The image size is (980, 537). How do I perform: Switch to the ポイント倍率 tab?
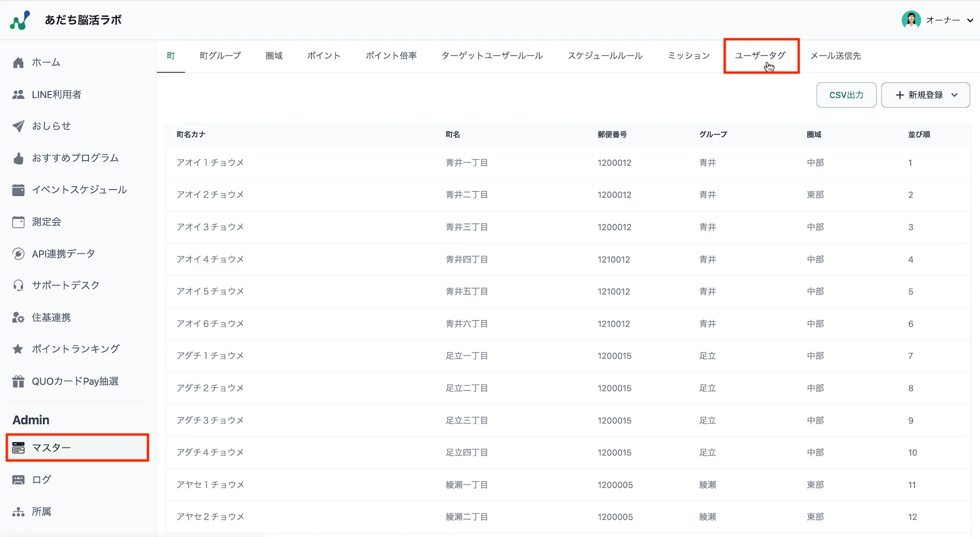(391, 56)
